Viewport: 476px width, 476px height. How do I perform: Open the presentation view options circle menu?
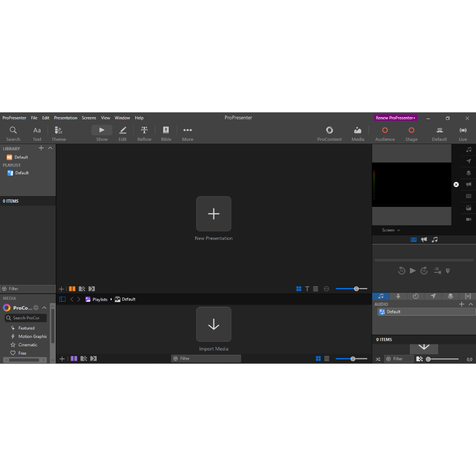click(326, 289)
